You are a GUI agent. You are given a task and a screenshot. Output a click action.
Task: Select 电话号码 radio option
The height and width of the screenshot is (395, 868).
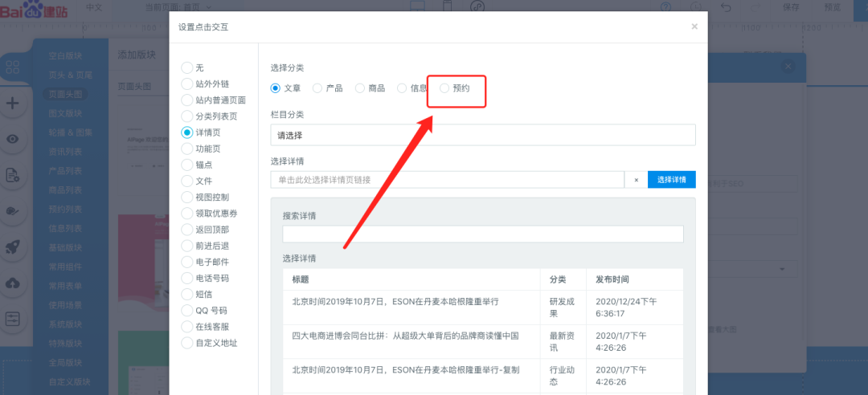pos(187,278)
